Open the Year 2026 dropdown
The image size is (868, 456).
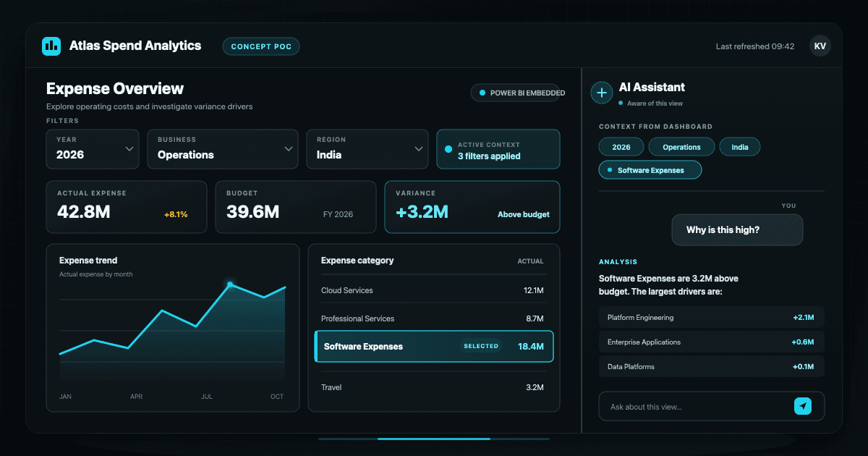pos(93,148)
